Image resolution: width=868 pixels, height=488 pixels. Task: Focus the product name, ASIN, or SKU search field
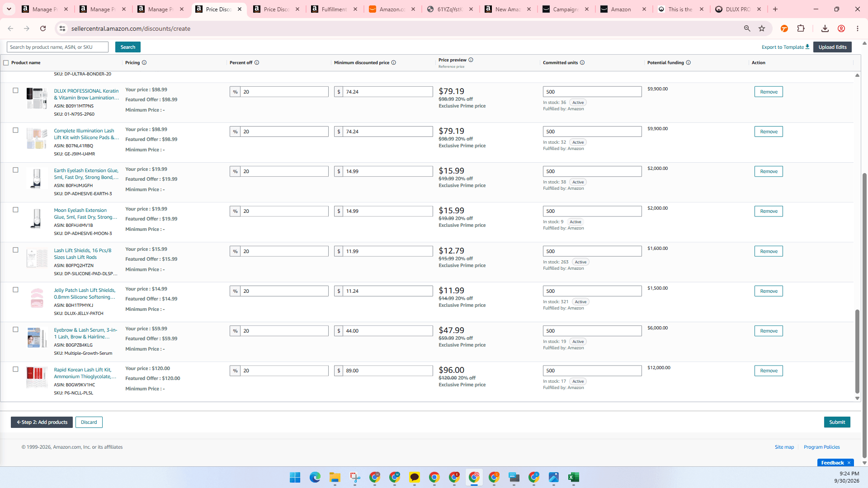(x=57, y=47)
